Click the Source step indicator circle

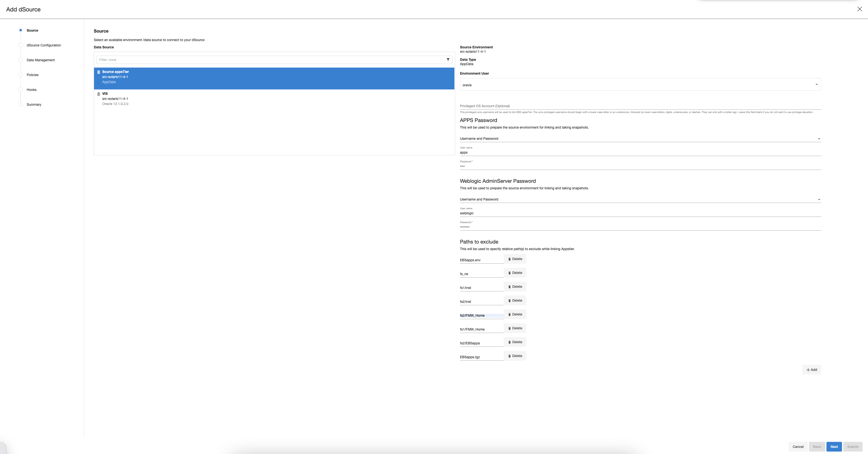(21, 30)
